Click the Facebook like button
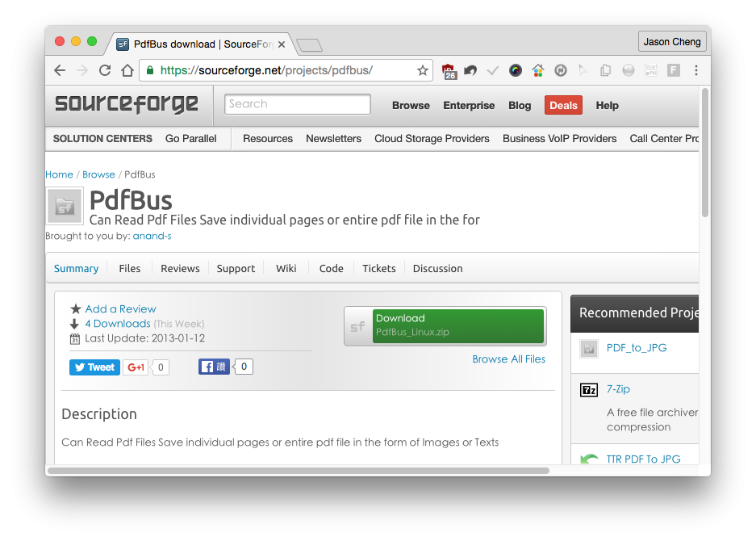756x541 pixels. click(x=214, y=367)
